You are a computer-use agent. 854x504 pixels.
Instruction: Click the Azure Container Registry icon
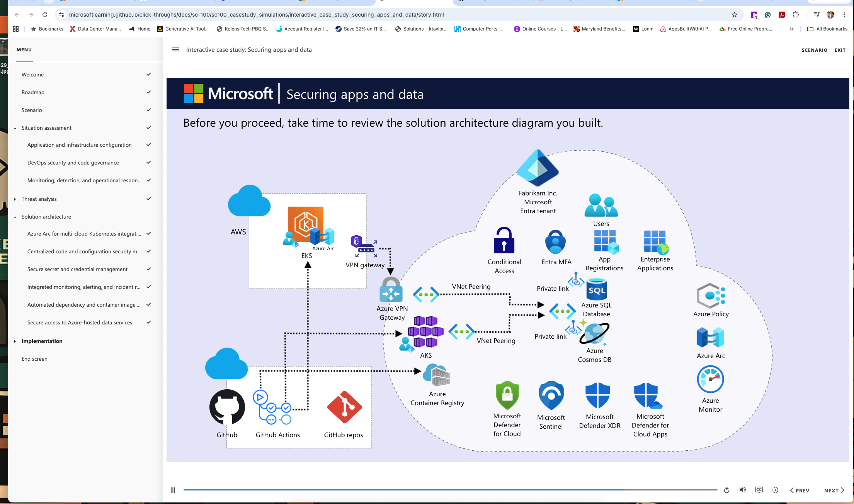click(x=437, y=375)
